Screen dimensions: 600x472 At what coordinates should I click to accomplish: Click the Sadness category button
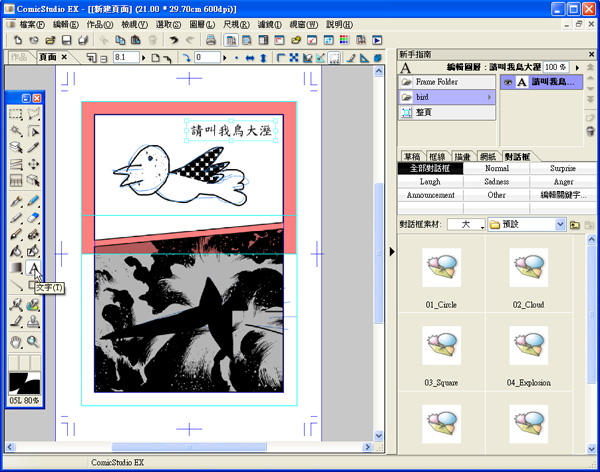click(x=497, y=182)
